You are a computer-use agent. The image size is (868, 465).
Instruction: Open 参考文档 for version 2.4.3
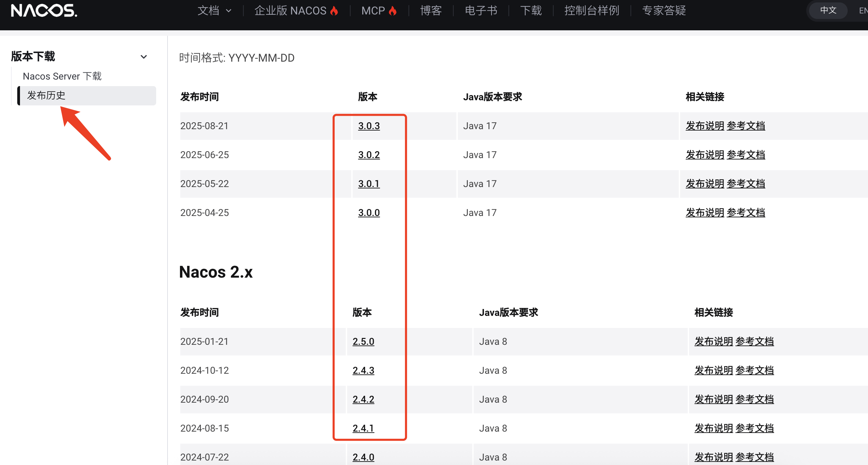[754, 370]
